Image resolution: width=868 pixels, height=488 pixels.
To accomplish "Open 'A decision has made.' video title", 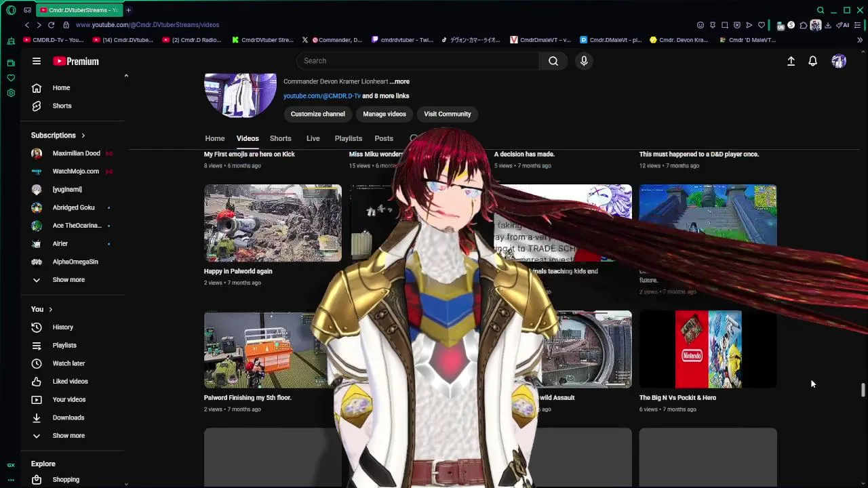I will tap(524, 154).
